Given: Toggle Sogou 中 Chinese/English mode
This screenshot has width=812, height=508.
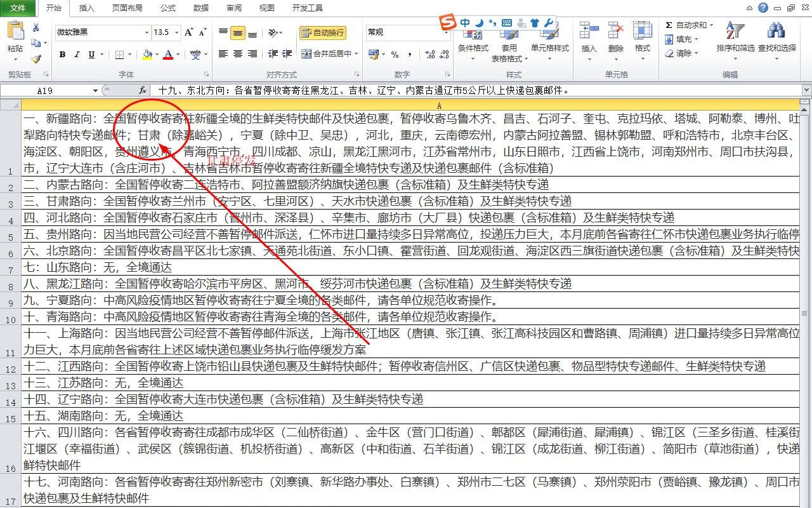Looking at the screenshot, I should coord(466,23).
